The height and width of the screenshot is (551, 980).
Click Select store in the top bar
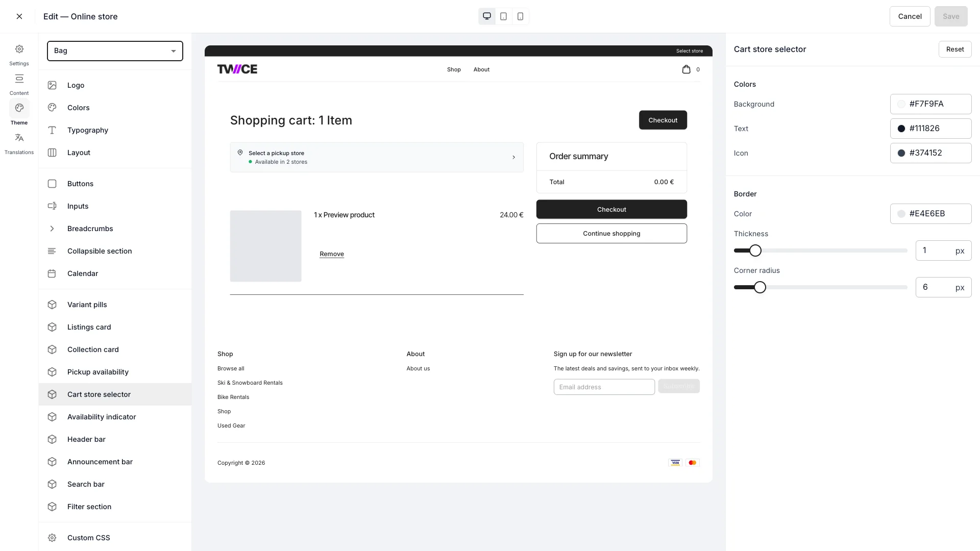[690, 51]
